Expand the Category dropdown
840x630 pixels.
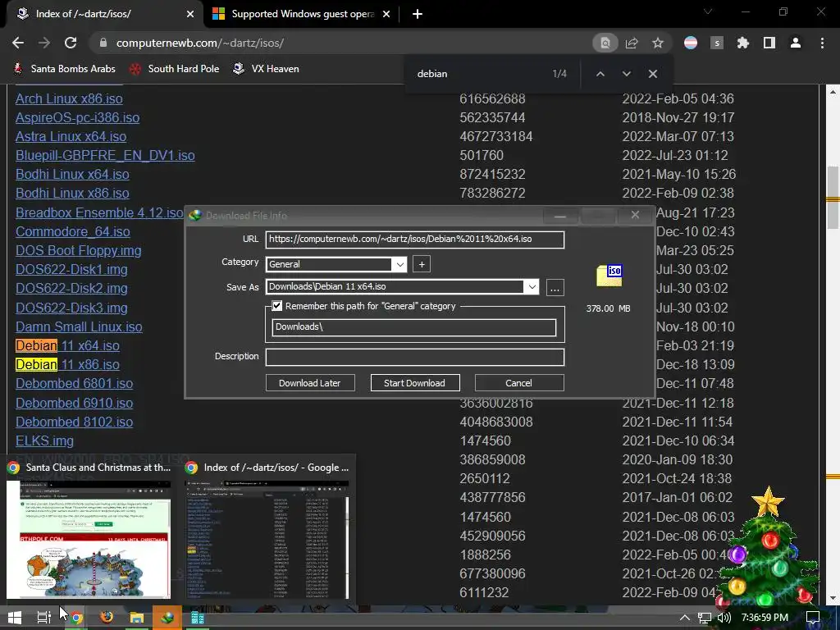[x=399, y=264]
